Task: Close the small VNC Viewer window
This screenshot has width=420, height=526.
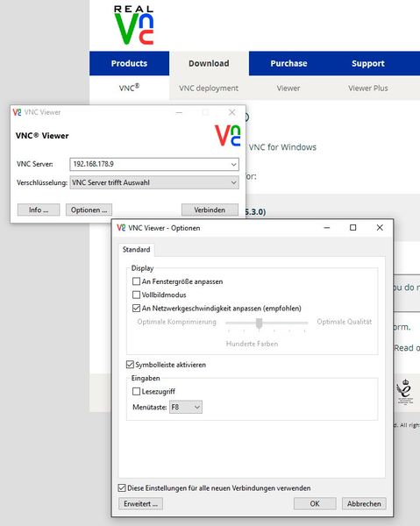Action: 231,112
